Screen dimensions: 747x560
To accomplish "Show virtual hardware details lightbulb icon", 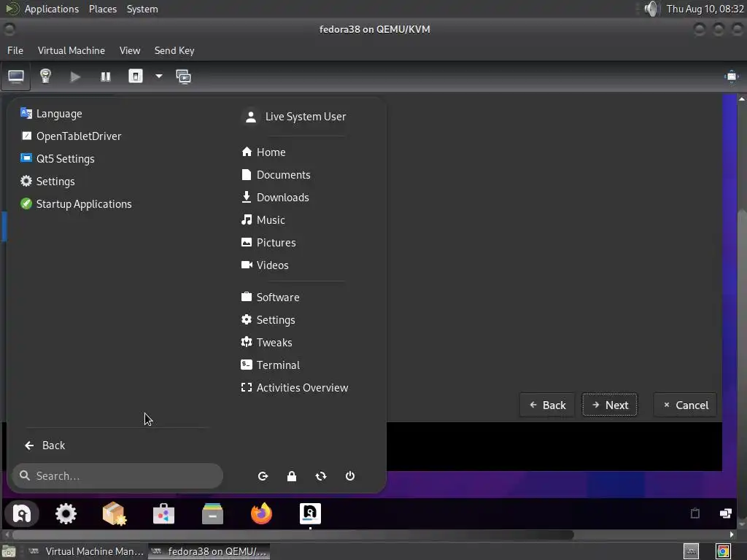I will click(45, 76).
